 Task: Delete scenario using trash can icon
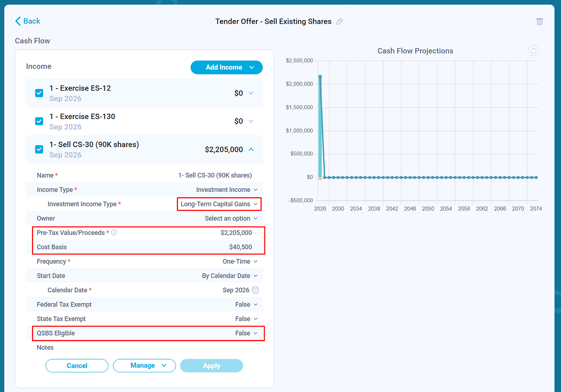pyautogui.click(x=539, y=22)
